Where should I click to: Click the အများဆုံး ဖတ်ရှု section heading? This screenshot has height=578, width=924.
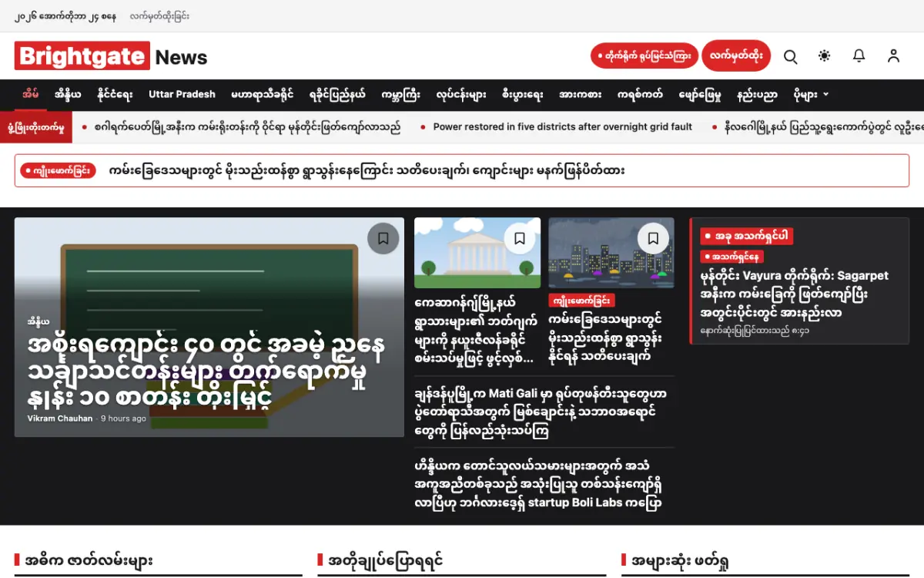click(680, 560)
